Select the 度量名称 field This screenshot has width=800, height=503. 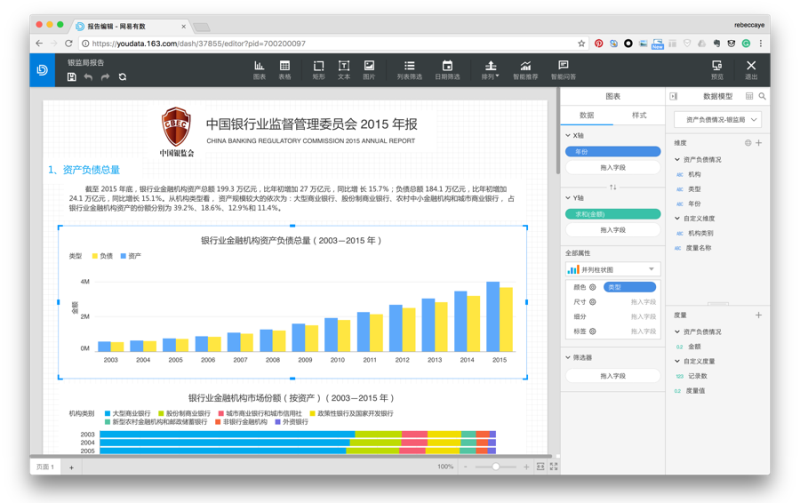pos(698,248)
